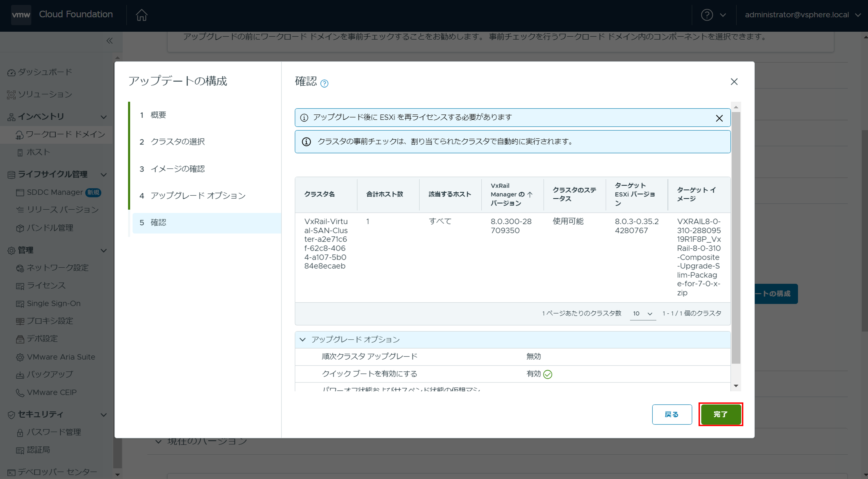Screen dimensions: 868x479
Task: Click the ホスト server icon
Action: point(20,153)
